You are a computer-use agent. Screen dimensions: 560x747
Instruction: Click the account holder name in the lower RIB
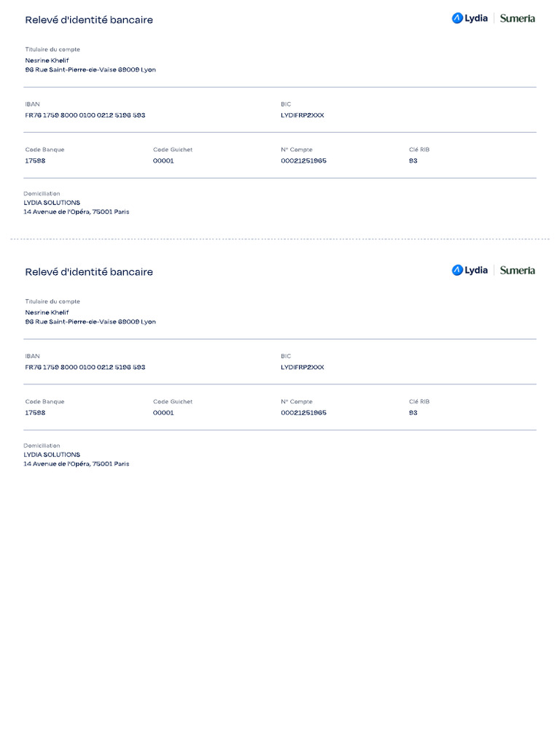[47, 312]
